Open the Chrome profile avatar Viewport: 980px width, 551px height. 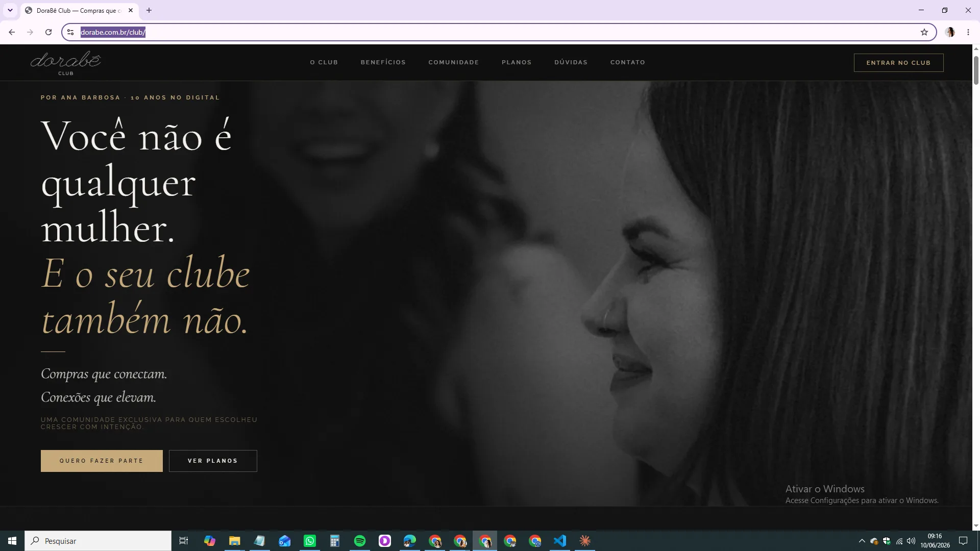coord(950,32)
